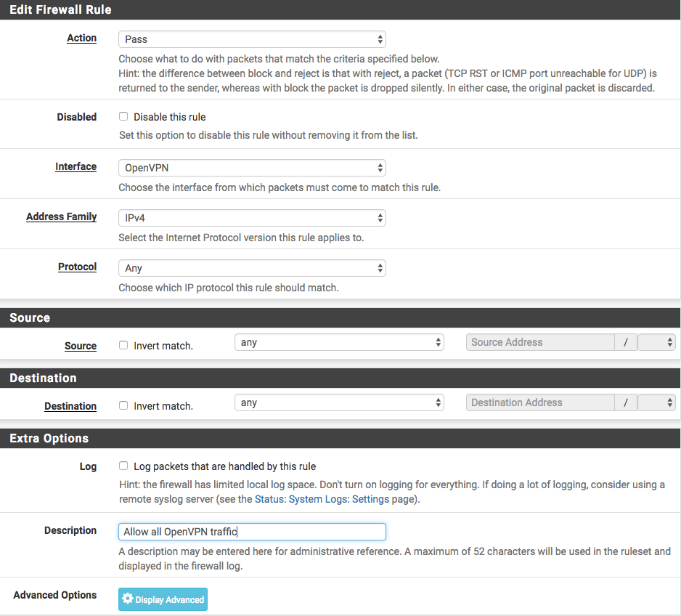The width and height of the screenshot is (681, 616).
Task: Open the Source subnet mask dropdown
Action: click(657, 342)
